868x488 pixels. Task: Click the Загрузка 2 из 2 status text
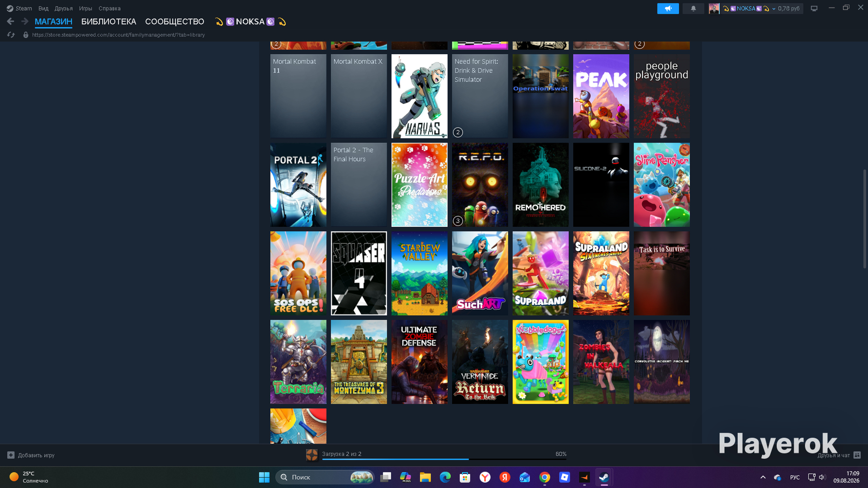[342, 454]
